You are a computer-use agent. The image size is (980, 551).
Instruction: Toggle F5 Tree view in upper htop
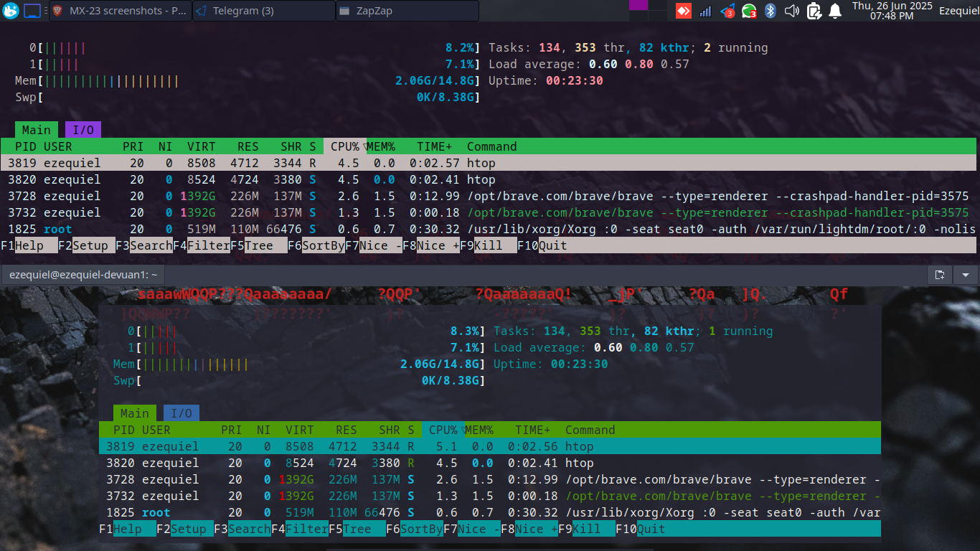pyautogui.click(x=259, y=245)
